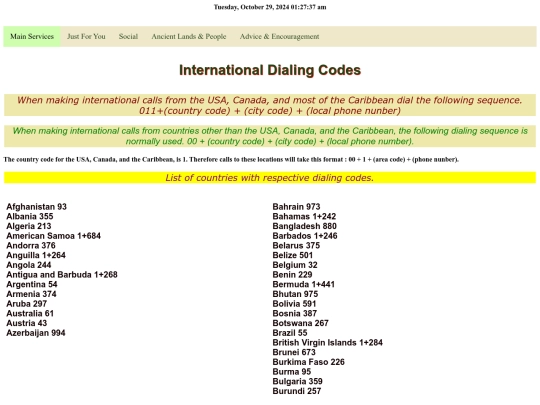This screenshot has height=405, width=540.
Task: Select the 'Azerbaijan 994' entry
Action: point(36,333)
